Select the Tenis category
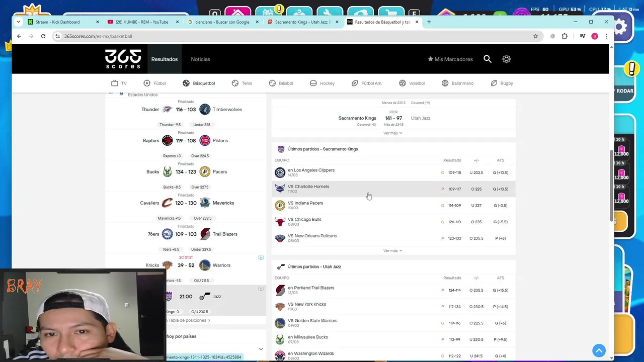 242,83
